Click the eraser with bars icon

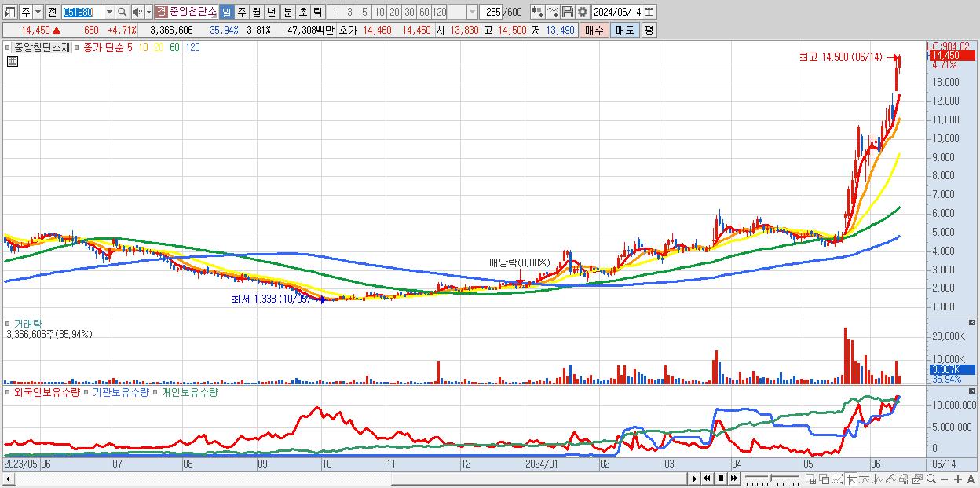click(904, 479)
